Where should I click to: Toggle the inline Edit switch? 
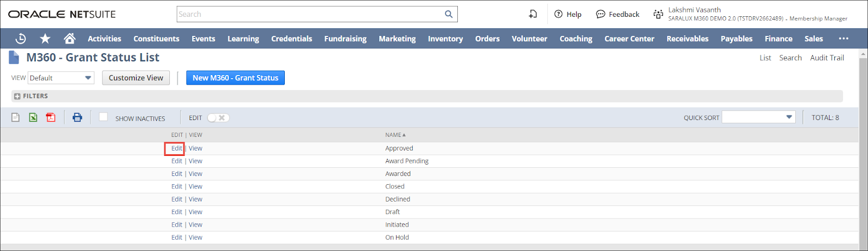(x=219, y=118)
